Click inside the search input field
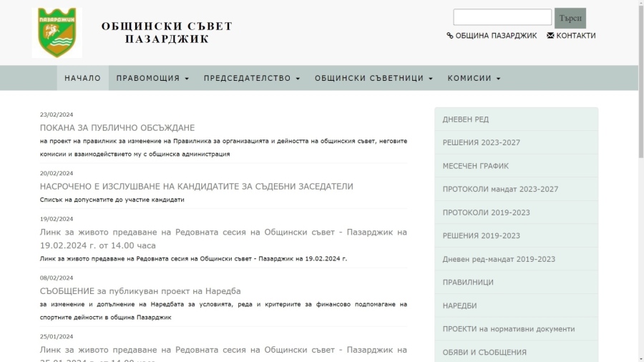Viewport: 644px width, 362px height. coord(502,17)
